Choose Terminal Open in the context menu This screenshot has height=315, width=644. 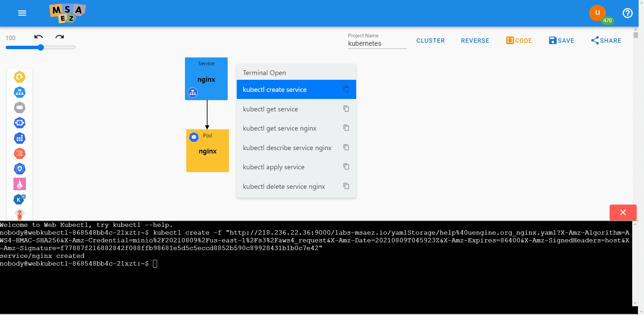click(264, 73)
